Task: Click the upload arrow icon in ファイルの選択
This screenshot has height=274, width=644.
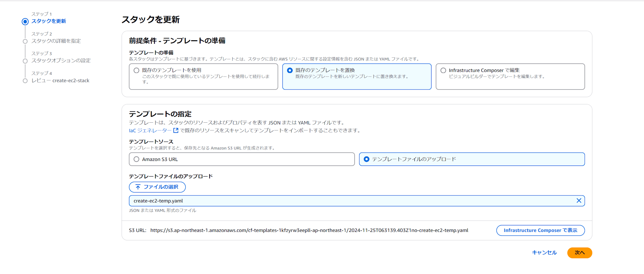Action: [x=138, y=187]
